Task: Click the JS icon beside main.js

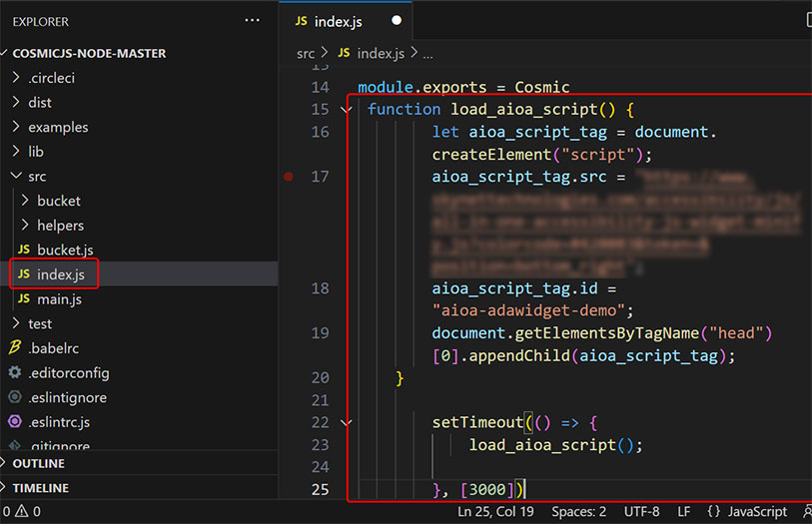Action: pyautogui.click(x=24, y=298)
